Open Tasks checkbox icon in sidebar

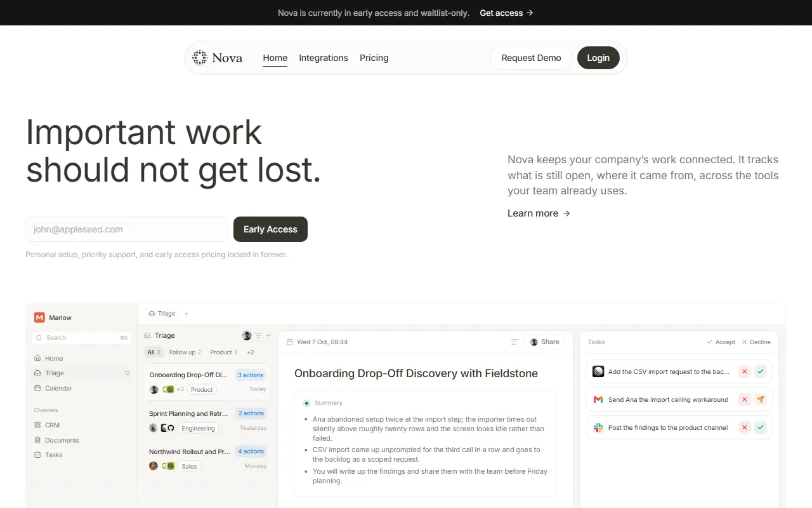[x=37, y=455]
